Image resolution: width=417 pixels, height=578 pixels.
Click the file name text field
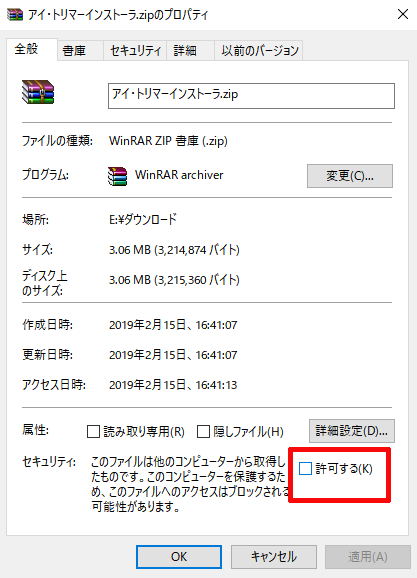tap(251, 96)
